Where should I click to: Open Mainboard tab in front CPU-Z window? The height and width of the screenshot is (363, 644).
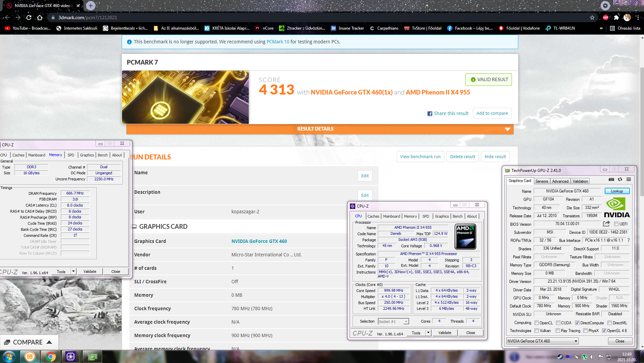click(x=392, y=216)
